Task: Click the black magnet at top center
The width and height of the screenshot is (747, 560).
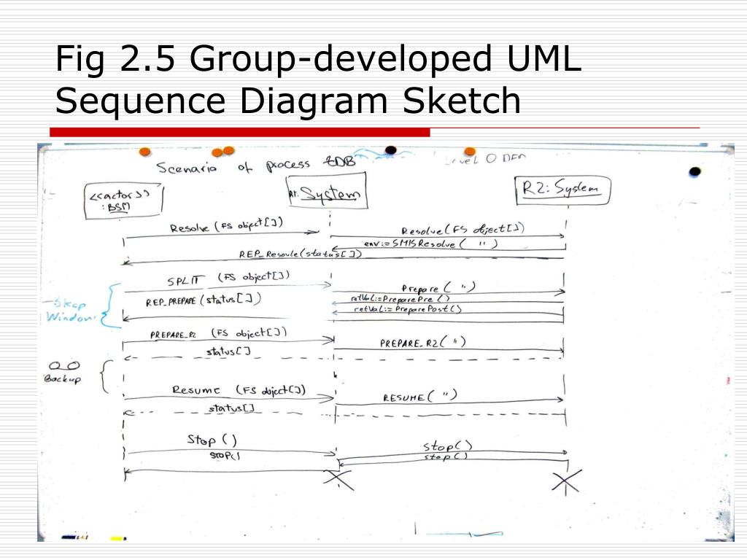Action: click(x=391, y=150)
